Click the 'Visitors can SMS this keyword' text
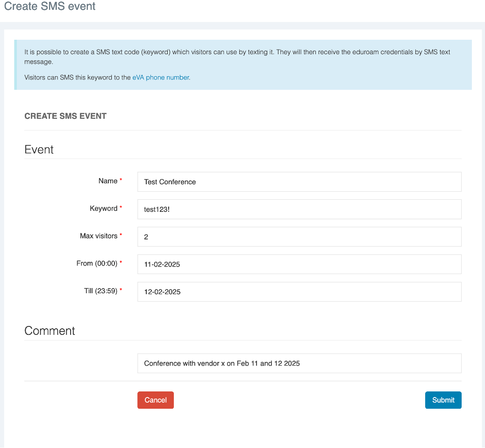This screenshot has width=485, height=448. (78, 78)
